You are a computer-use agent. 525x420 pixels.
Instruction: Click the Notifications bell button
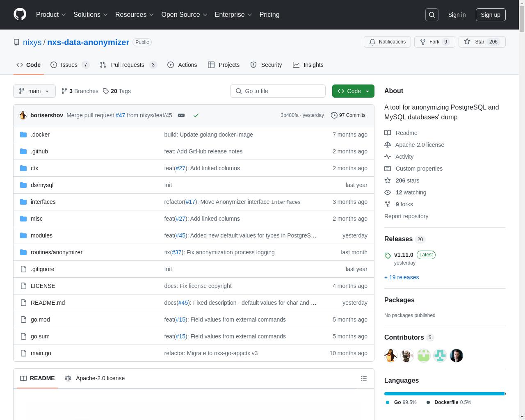[x=387, y=42]
